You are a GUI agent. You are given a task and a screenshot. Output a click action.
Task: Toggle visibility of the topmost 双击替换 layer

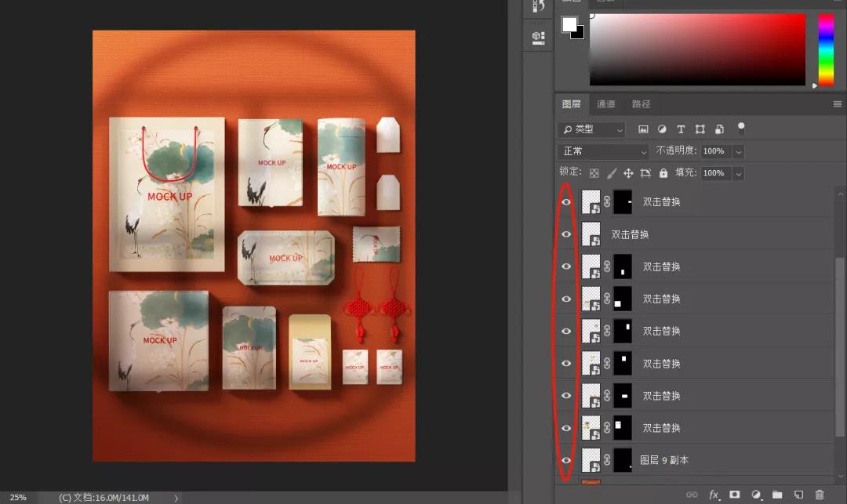(x=566, y=202)
